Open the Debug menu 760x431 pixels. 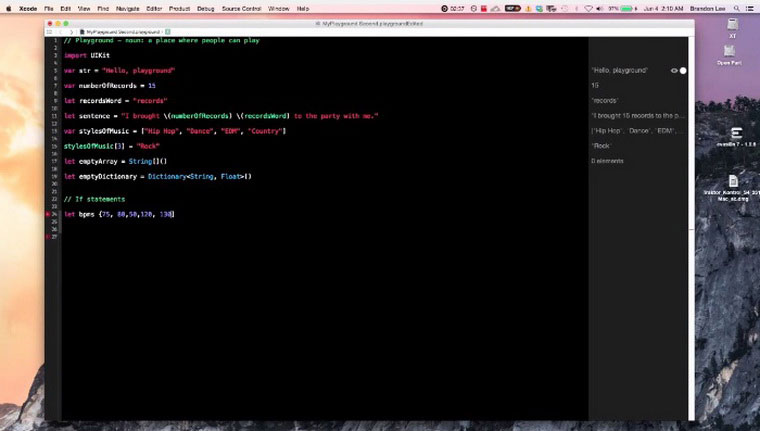(206, 9)
